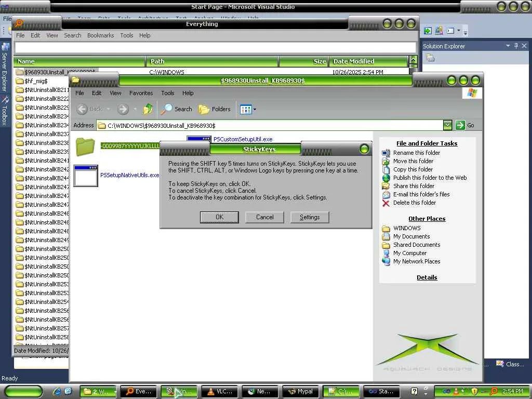Open the Explorer Tools menu
Viewport: 532px width, 399px height.
click(168, 93)
